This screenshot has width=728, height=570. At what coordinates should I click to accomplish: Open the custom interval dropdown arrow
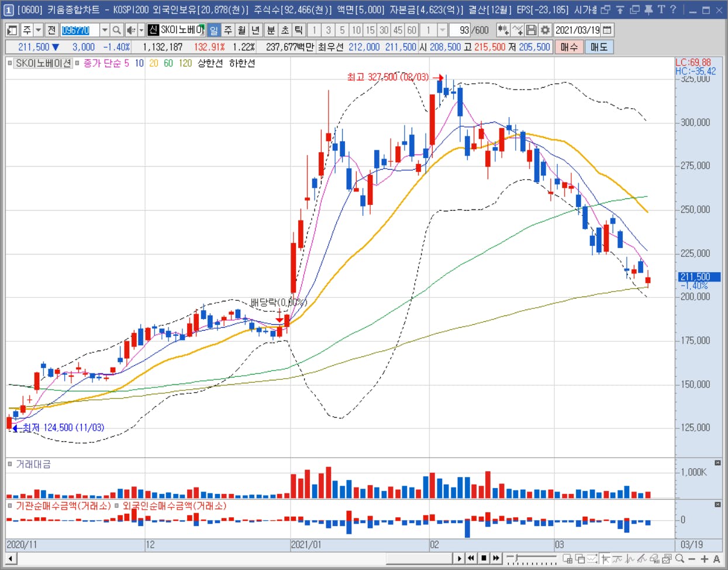coord(443,30)
